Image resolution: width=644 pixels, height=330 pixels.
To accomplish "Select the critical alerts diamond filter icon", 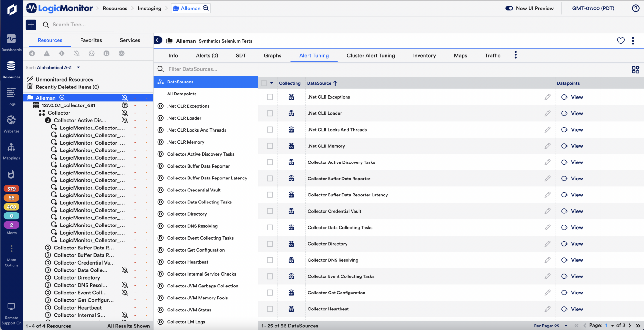I will (x=62, y=54).
